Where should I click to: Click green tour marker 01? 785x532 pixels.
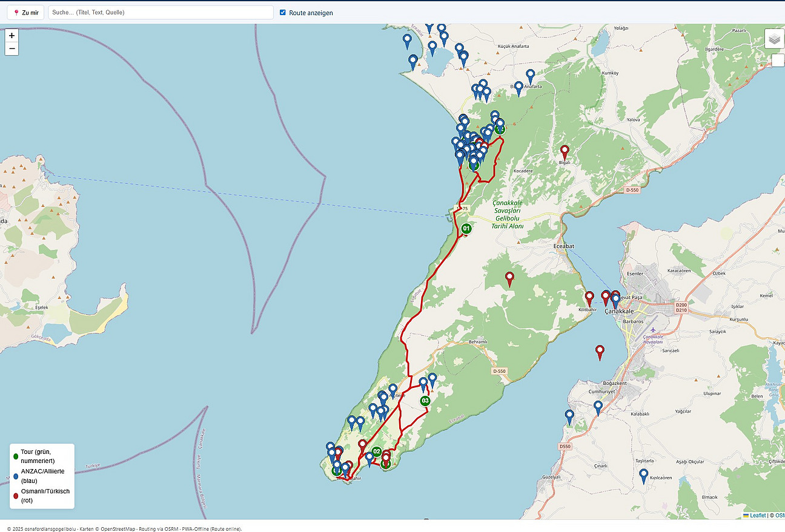466,228
